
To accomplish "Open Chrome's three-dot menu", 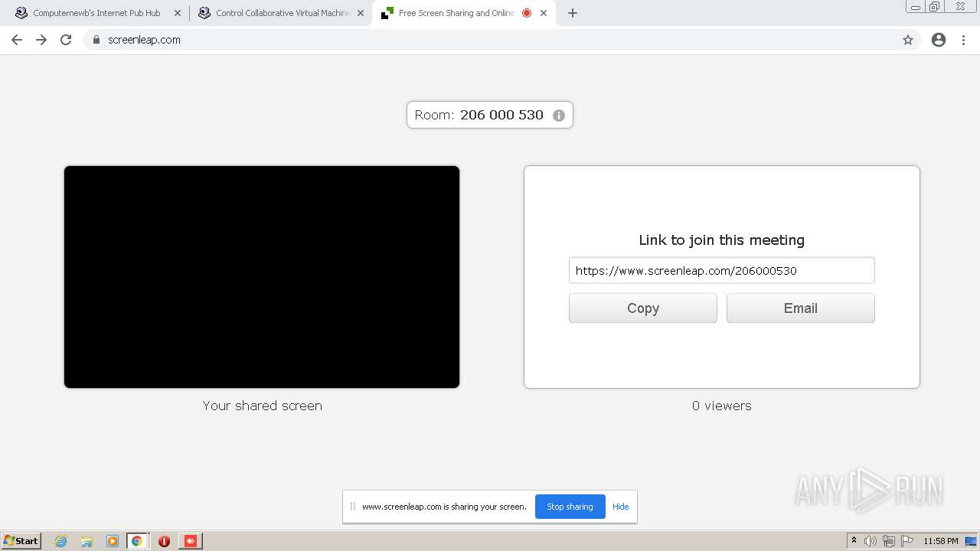I will pos(964,40).
